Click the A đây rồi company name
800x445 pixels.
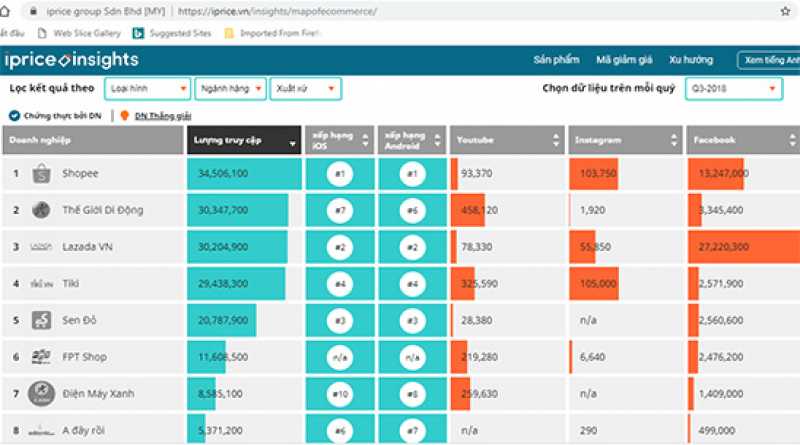83,431
